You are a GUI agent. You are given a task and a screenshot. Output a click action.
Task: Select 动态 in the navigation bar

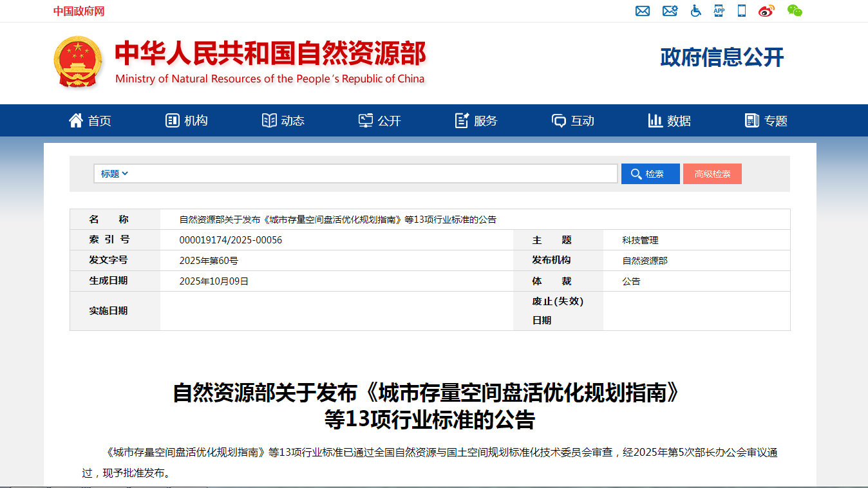(283, 120)
